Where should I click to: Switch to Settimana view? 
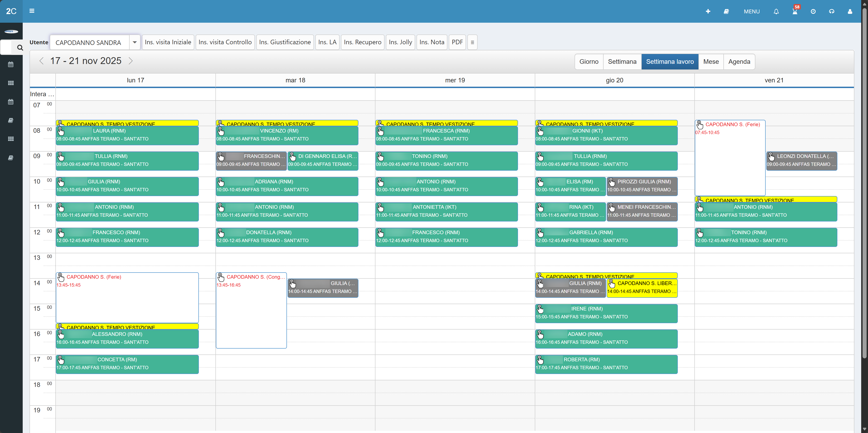pos(622,62)
